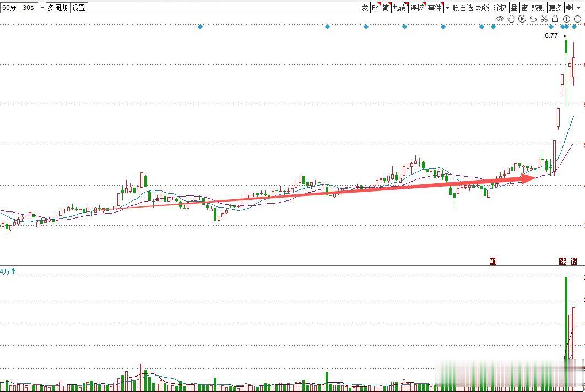Click the 删自选 button

tap(463, 8)
